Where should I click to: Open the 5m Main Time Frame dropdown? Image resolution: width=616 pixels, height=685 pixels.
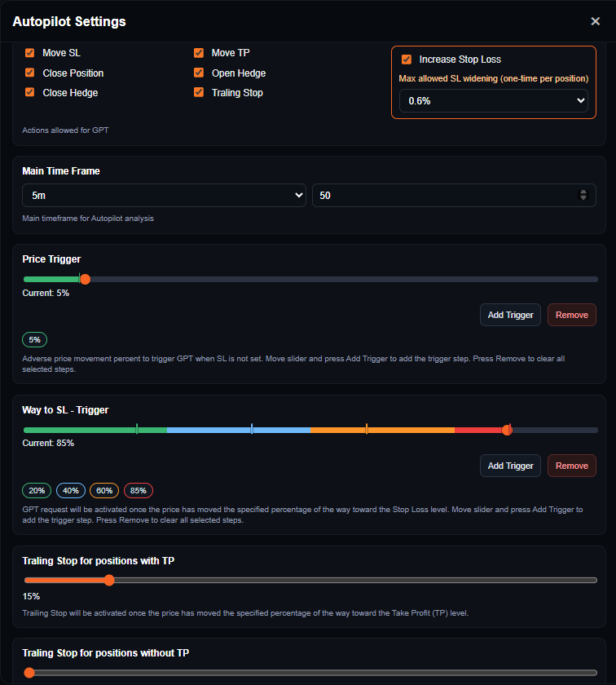click(164, 195)
